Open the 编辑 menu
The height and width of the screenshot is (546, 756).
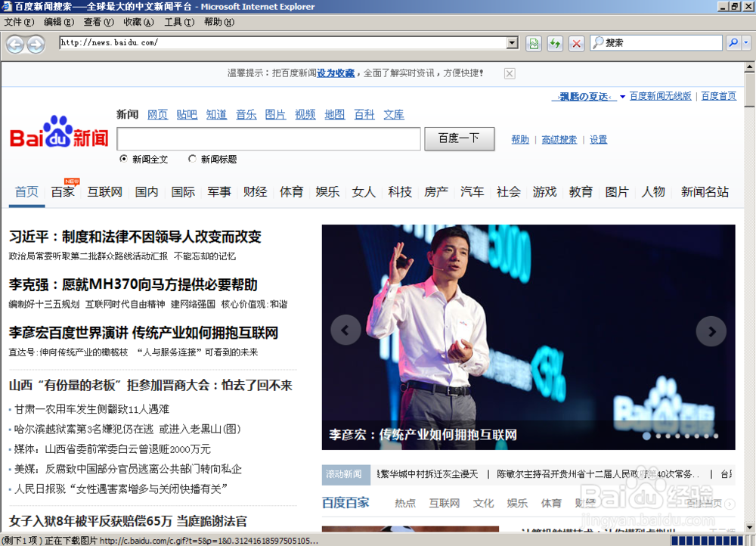point(59,22)
